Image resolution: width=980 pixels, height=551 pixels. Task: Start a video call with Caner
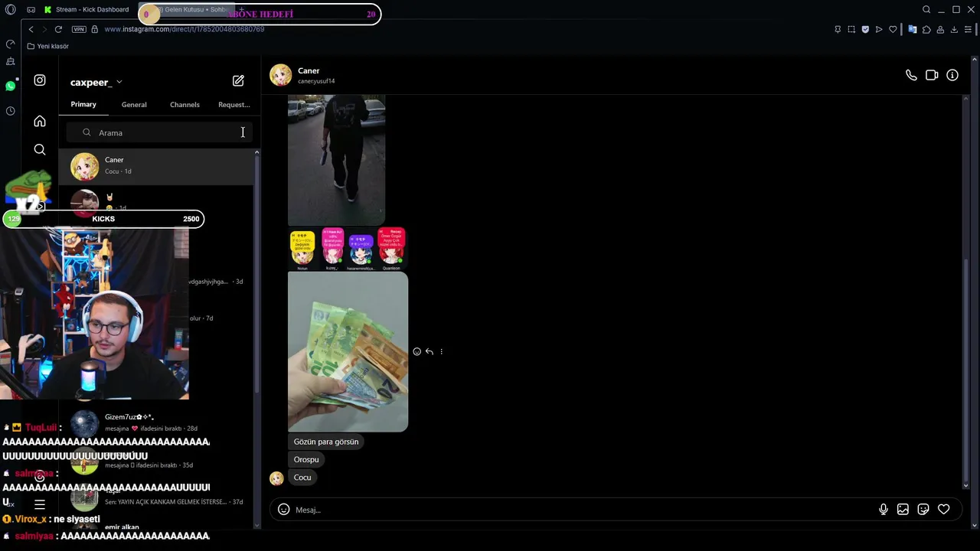tap(932, 75)
